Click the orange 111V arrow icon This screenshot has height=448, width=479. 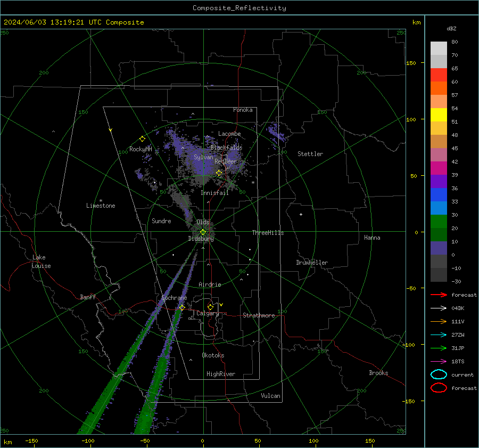click(x=439, y=321)
